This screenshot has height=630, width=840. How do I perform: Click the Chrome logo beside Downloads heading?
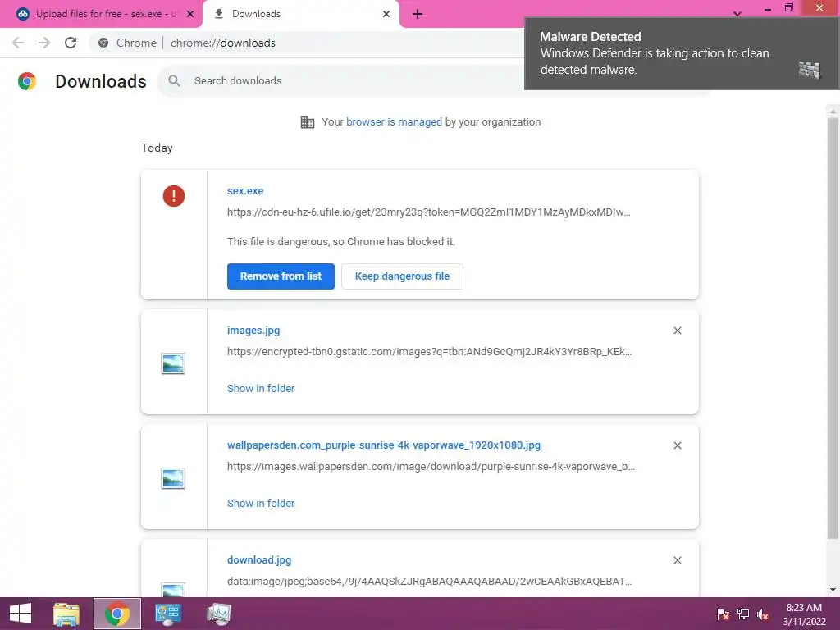pos(27,81)
